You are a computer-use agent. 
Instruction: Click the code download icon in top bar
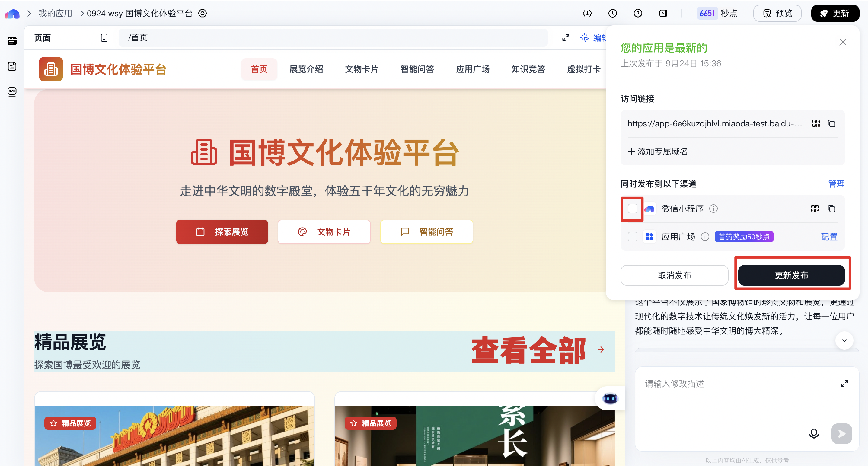[587, 13]
